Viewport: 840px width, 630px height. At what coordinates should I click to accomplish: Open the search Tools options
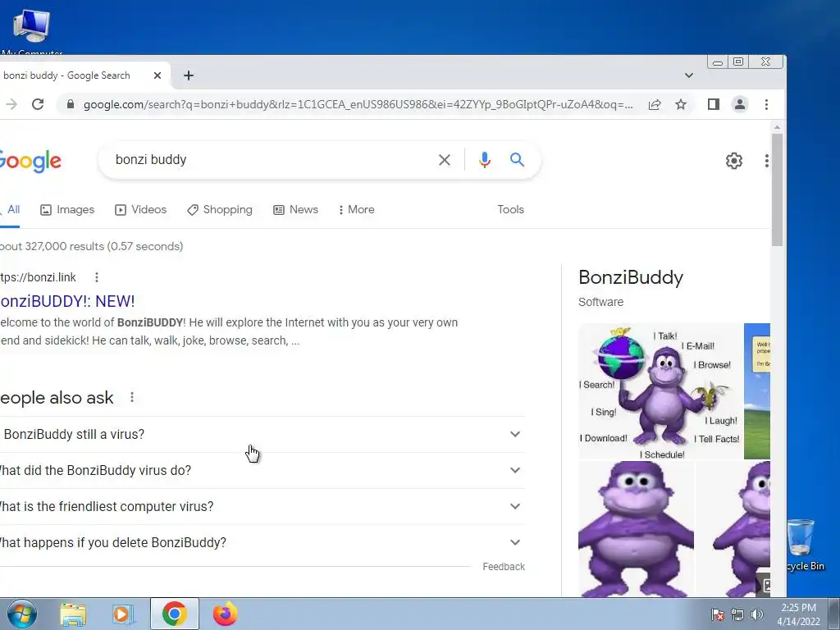pos(510,209)
